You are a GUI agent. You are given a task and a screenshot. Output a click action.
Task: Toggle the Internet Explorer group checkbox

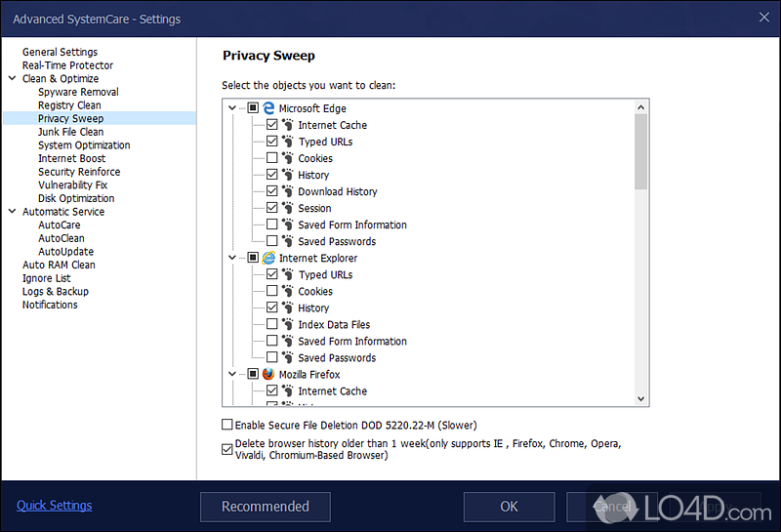[x=253, y=258]
